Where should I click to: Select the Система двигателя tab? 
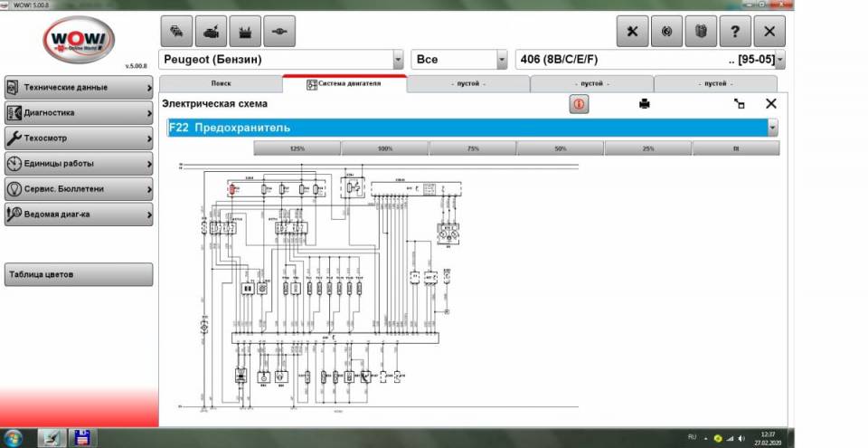344,83
